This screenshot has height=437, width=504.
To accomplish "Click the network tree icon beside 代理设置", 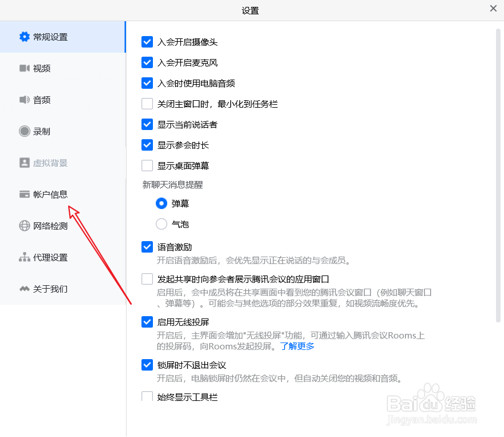I will (25, 257).
